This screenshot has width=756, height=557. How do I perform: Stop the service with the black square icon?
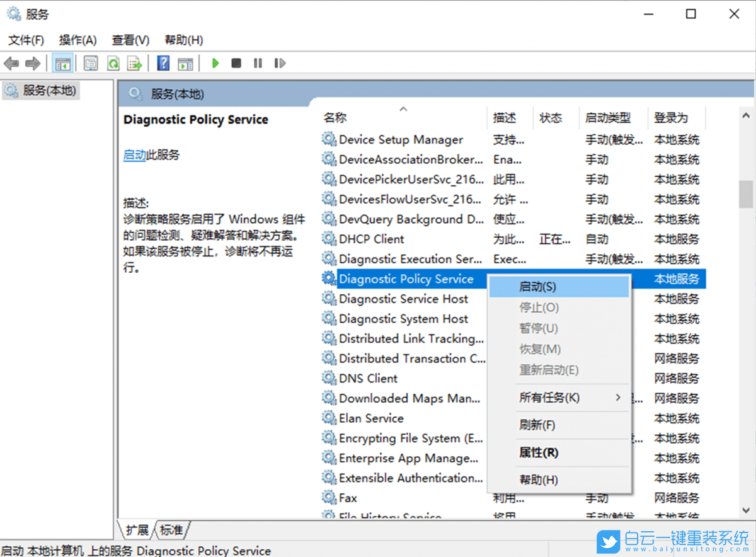pos(236,63)
